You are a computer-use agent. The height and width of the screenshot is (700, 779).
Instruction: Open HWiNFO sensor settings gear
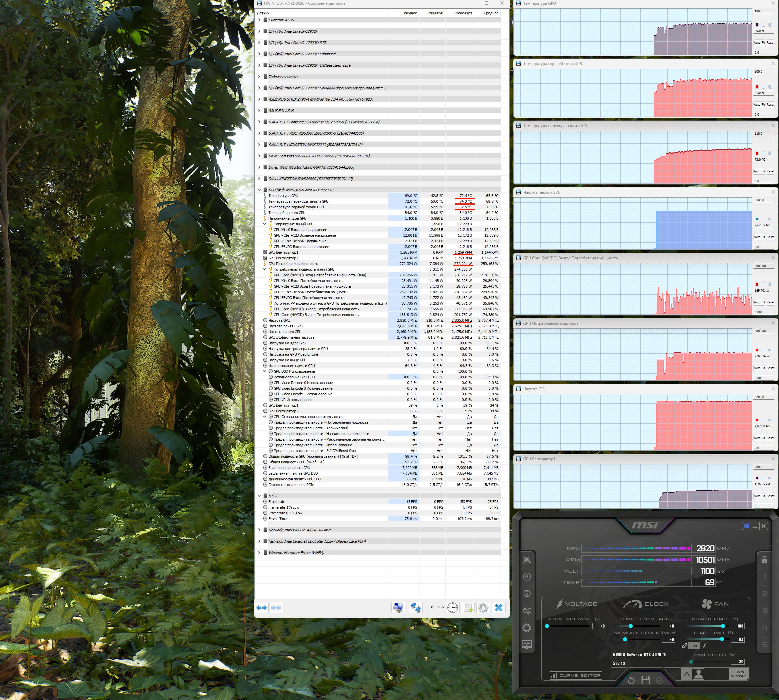pos(483,607)
